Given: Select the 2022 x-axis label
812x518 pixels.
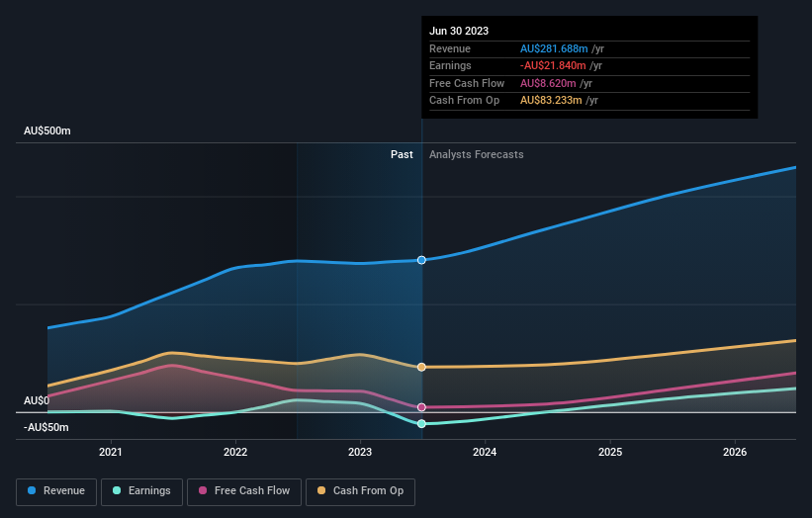Looking at the screenshot, I should pos(235,452).
